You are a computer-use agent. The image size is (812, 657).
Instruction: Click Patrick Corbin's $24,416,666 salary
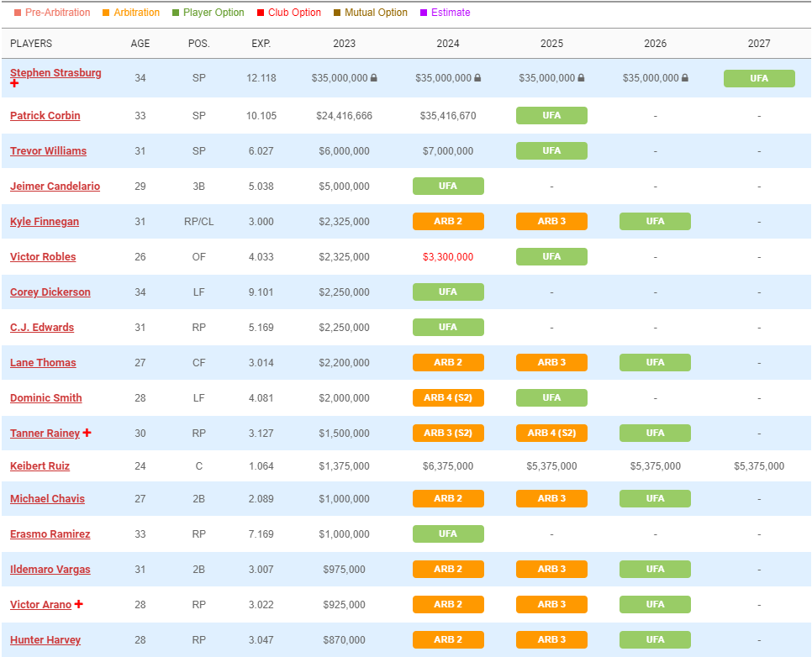(x=345, y=115)
